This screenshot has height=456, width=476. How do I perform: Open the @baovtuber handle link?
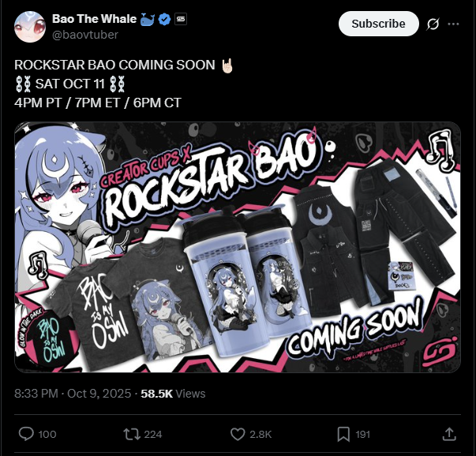(x=85, y=35)
